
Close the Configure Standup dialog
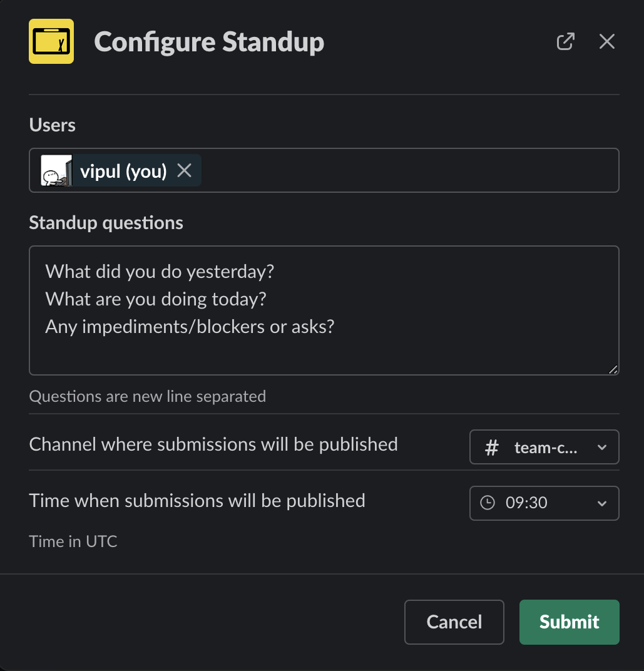click(x=607, y=41)
